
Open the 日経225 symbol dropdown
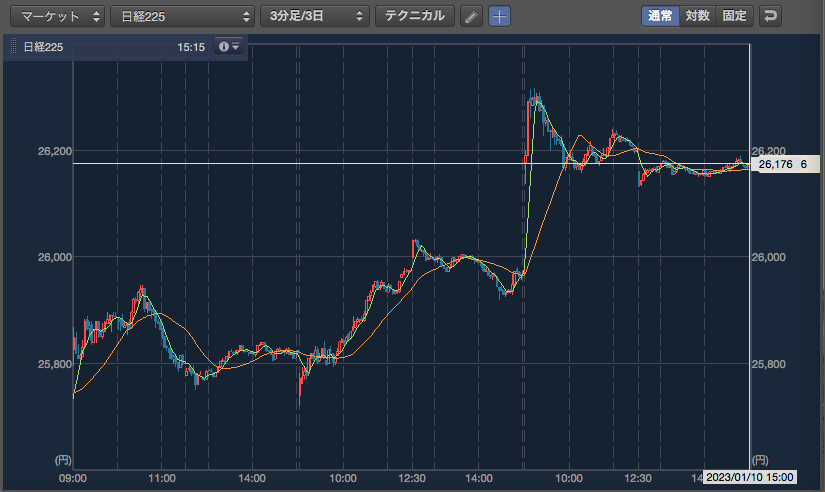(x=182, y=16)
